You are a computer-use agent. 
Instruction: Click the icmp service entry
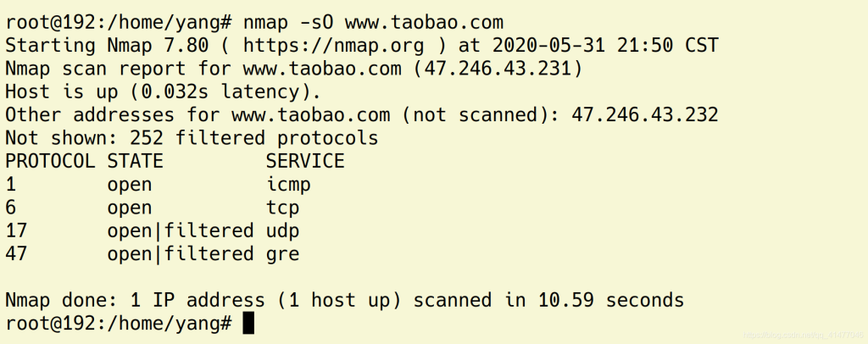coord(288,186)
